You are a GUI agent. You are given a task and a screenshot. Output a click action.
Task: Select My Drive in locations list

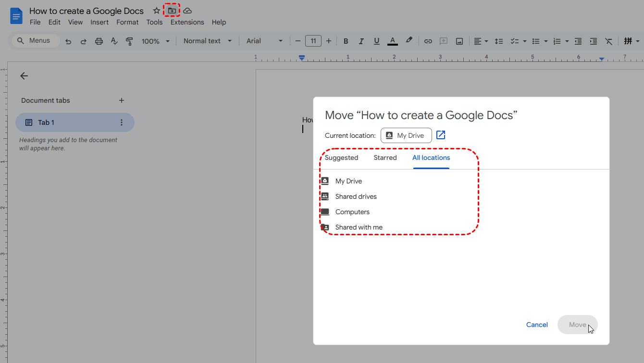[x=348, y=181]
